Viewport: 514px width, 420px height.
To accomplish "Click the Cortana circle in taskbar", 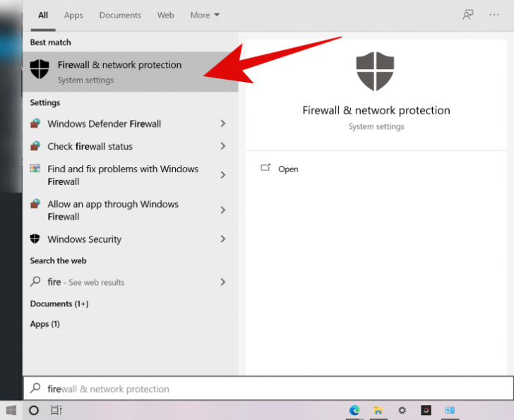I will coord(34,410).
